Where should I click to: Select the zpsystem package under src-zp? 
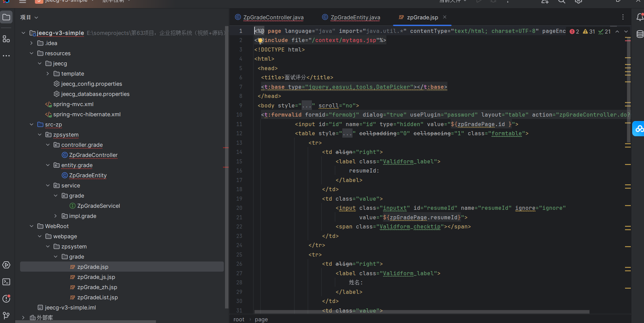pyautogui.click(x=66, y=135)
